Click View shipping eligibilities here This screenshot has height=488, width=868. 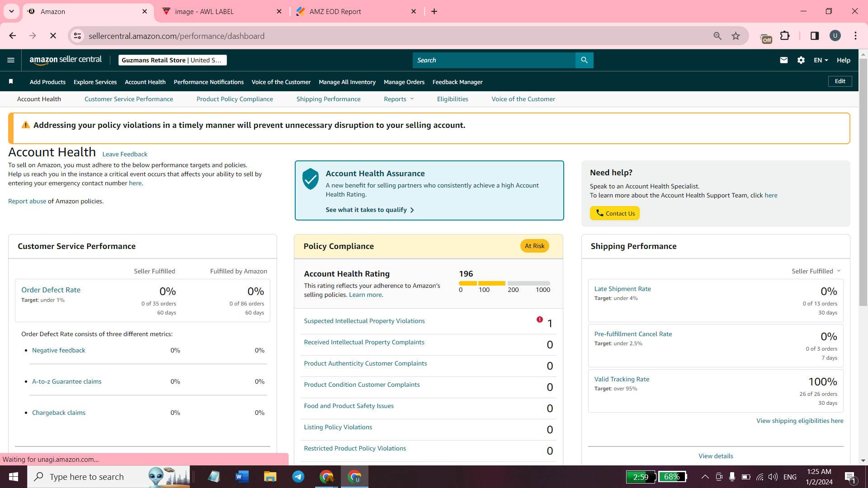[x=800, y=421]
